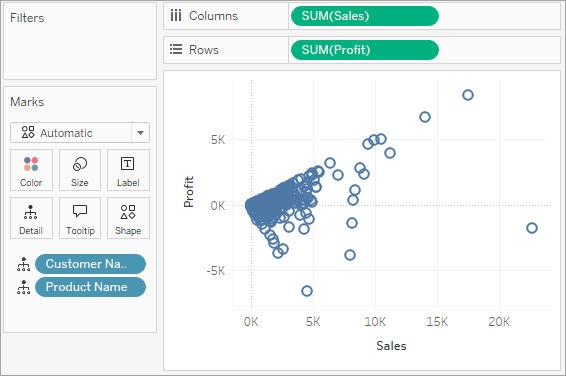Open the Shape mark card

128,218
